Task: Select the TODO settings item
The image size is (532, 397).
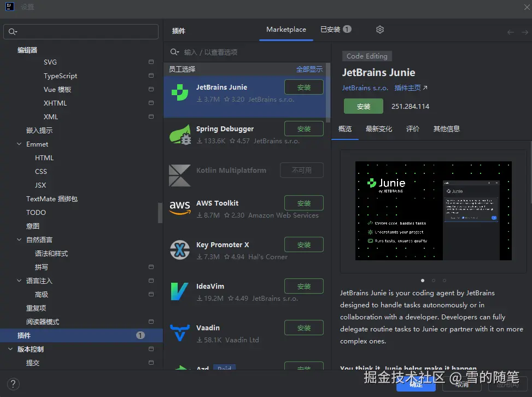Action: point(36,212)
